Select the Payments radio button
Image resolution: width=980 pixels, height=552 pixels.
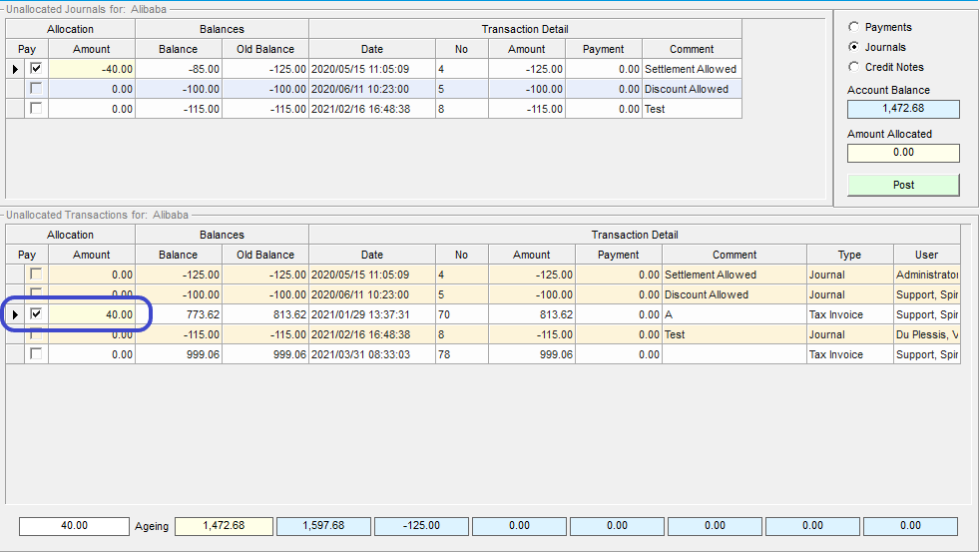pos(853,27)
